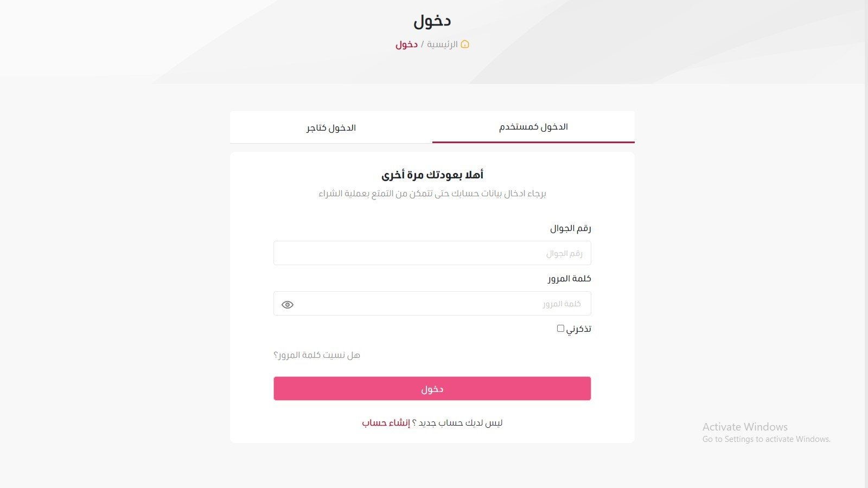868x488 pixels.
Task: Click the رقم الجوال field label
Action: [571, 228]
